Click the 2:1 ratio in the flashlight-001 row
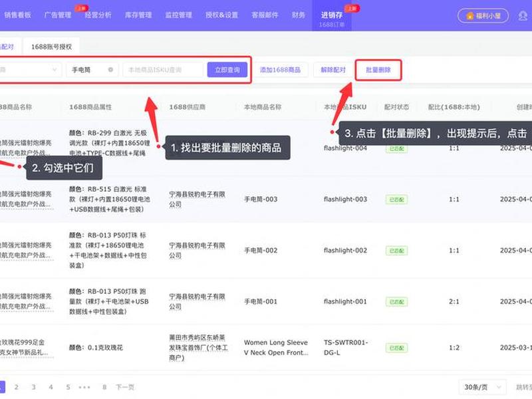Image resolution: width=532 pixels, height=399 pixels. pos(454,301)
